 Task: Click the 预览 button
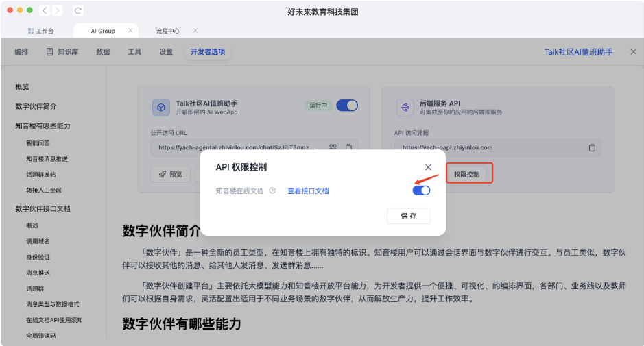[171, 174]
